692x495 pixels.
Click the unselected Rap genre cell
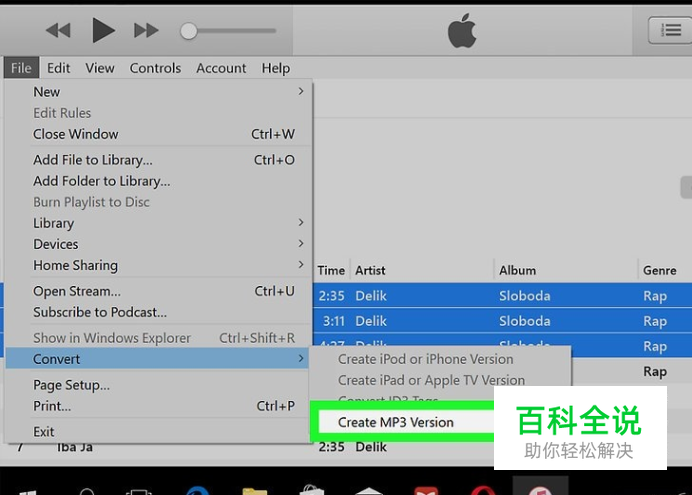click(x=655, y=371)
